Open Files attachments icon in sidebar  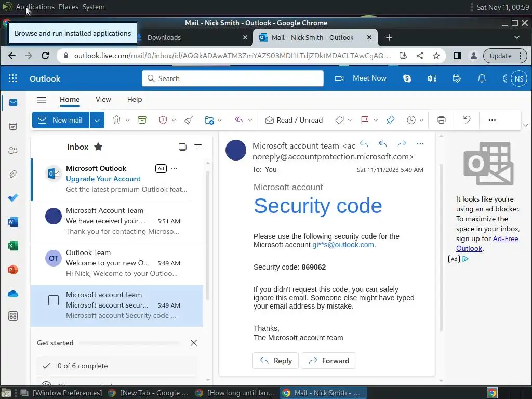click(x=13, y=174)
